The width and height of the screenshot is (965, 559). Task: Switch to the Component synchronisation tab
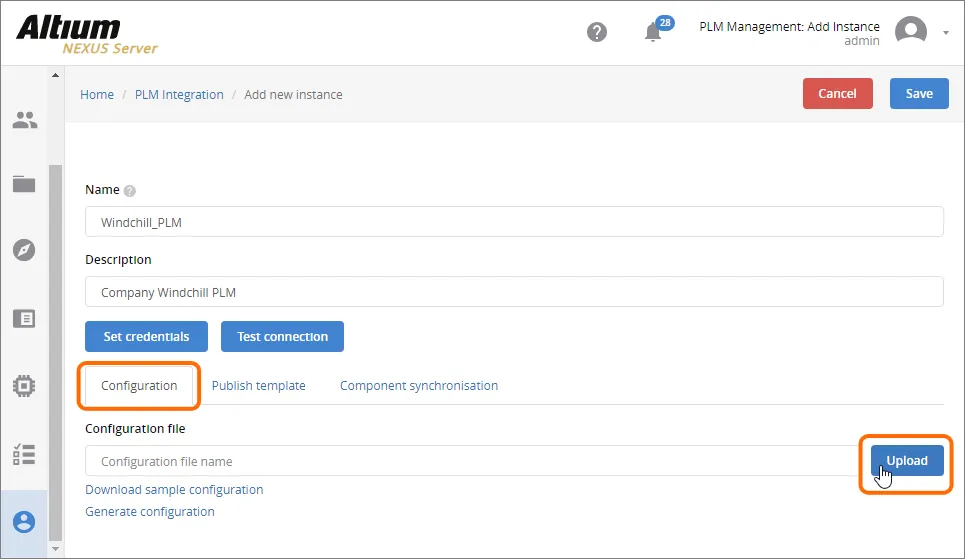(419, 385)
